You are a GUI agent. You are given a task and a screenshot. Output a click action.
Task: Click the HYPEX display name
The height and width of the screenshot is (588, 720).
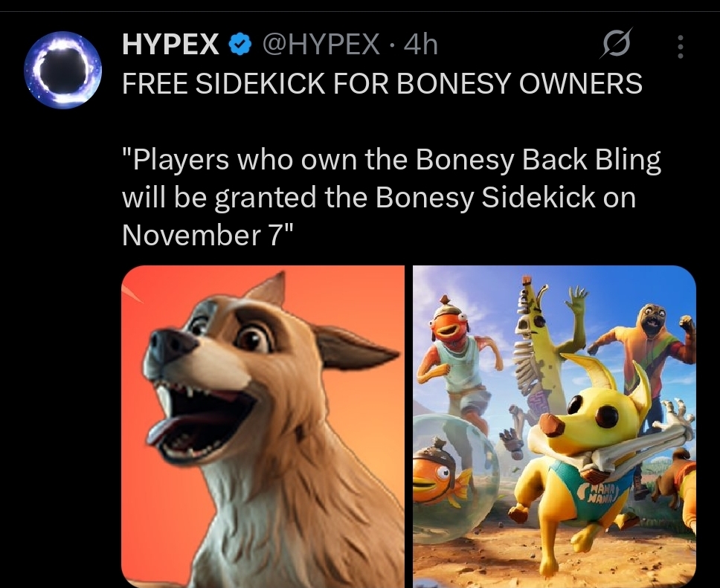point(170,45)
